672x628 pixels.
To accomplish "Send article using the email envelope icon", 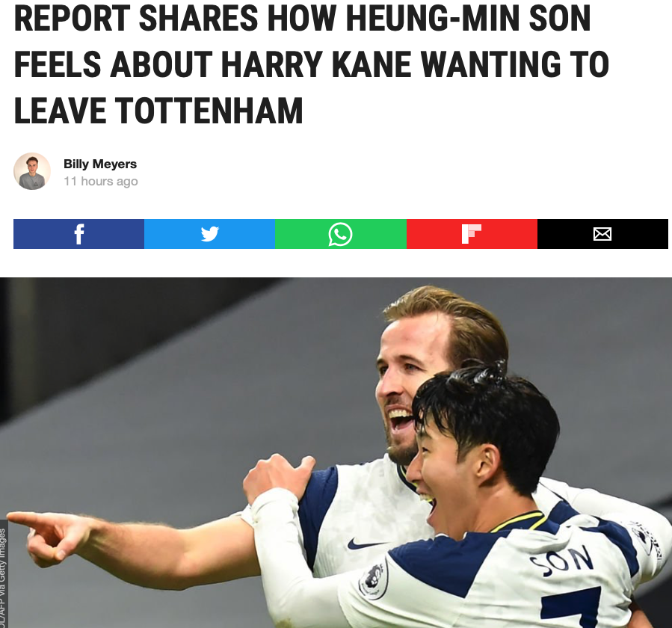I will 602,234.
